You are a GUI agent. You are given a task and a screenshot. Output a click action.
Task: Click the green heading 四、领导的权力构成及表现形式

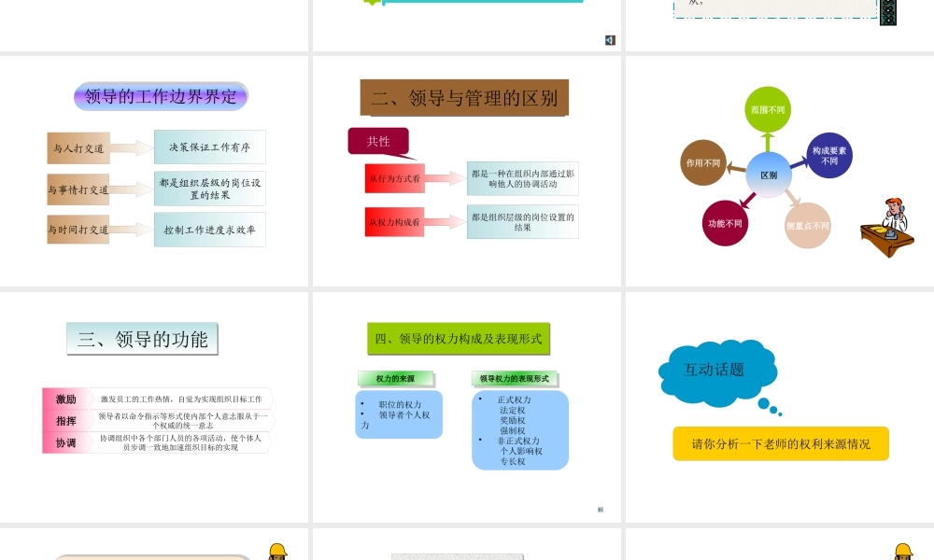[459, 339]
